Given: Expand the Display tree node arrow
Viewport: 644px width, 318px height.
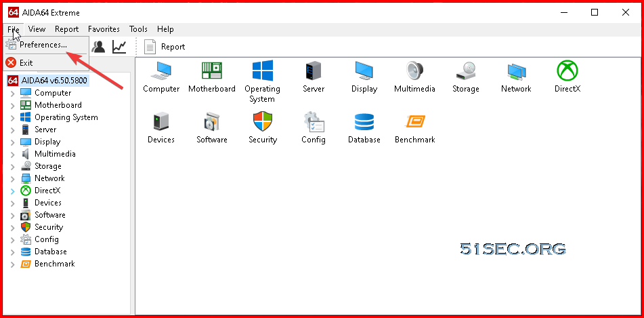Looking at the screenshot, I should [x=13, y=142].
